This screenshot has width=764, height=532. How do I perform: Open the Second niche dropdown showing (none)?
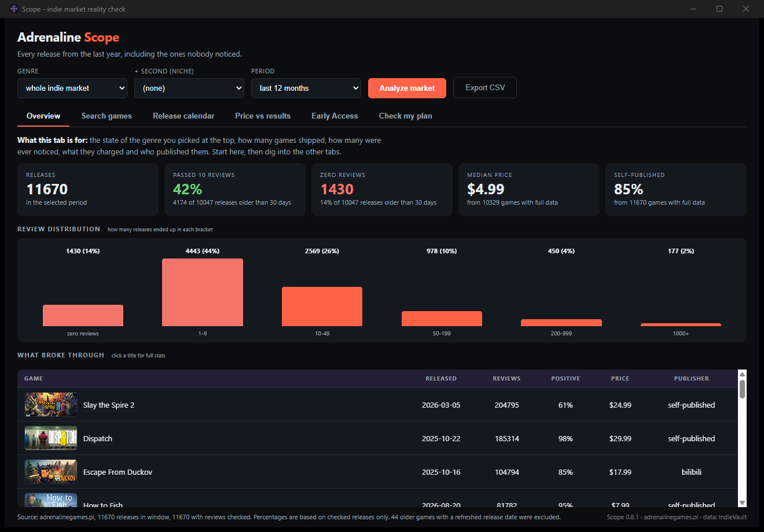coord(189,88)
